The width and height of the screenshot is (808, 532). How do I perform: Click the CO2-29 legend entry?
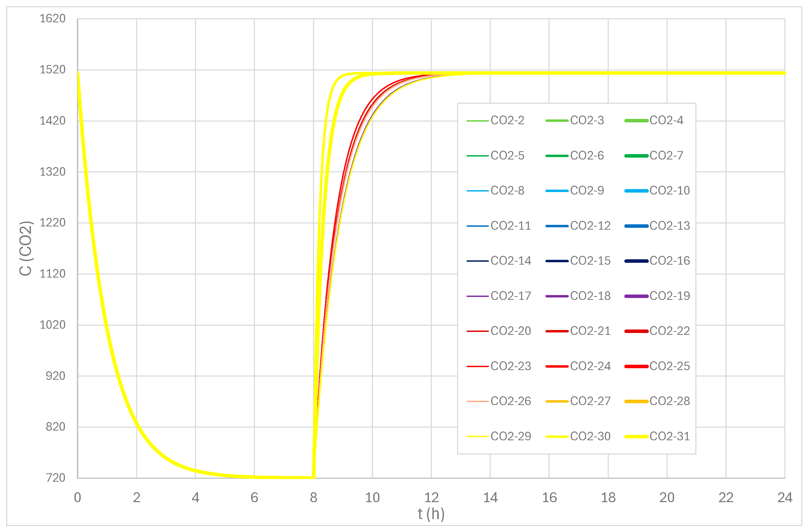click(499, 437)
